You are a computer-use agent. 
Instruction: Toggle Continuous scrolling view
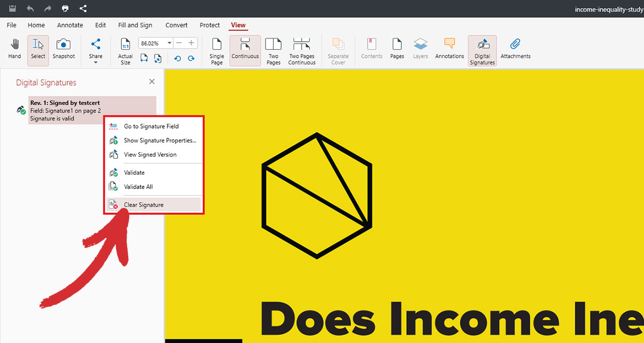[245, 50]
